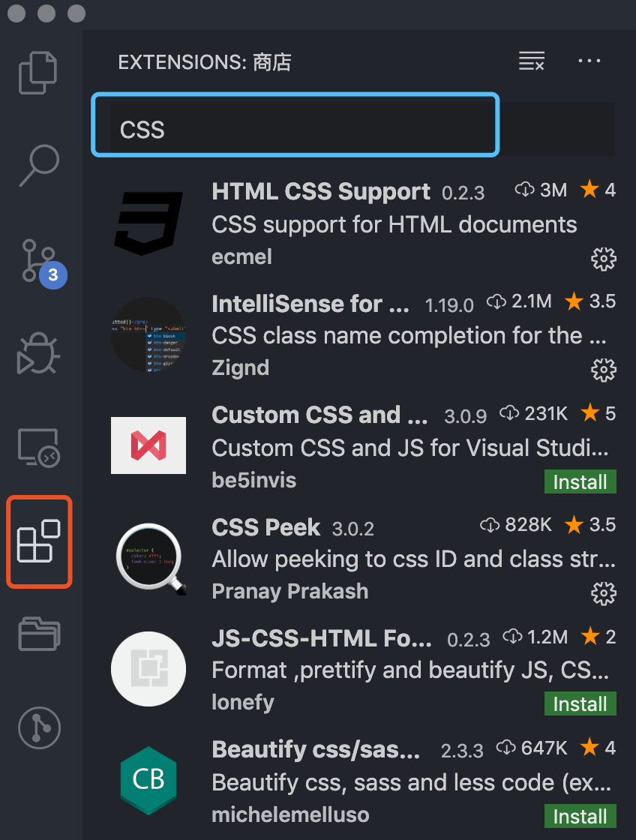Open HTML CSS Support manage gear
Viewport: 636px width, 840px height.
tap(603, 259)
